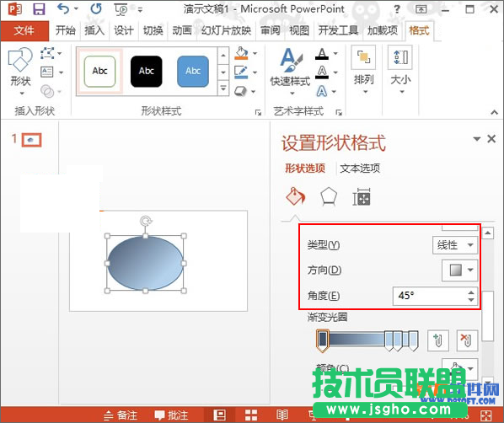Select Fill & Line paint bucket tab
Image resolution: width=504 pixels, height=423 pixels.
click(295, 196)
